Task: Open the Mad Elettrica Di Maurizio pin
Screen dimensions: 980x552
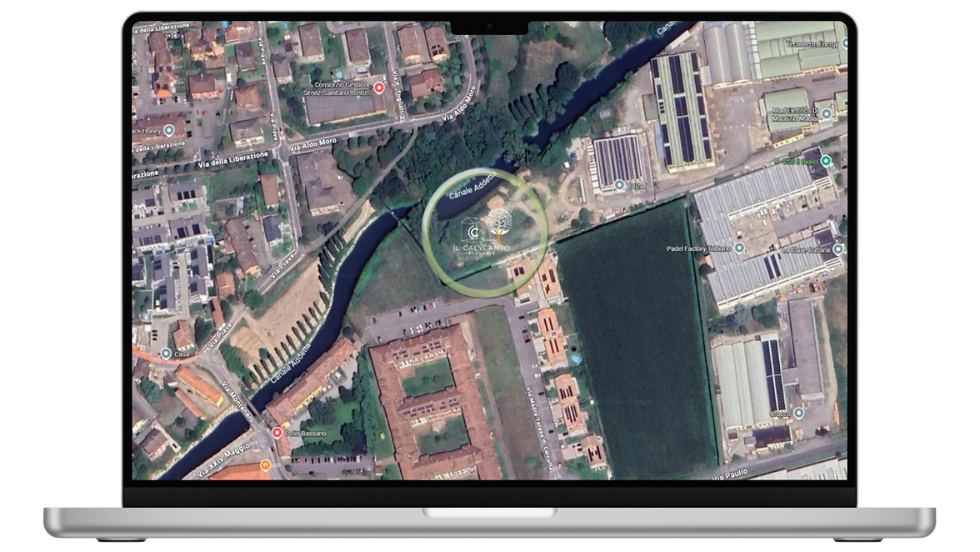Action: click(x=827, y=113)
